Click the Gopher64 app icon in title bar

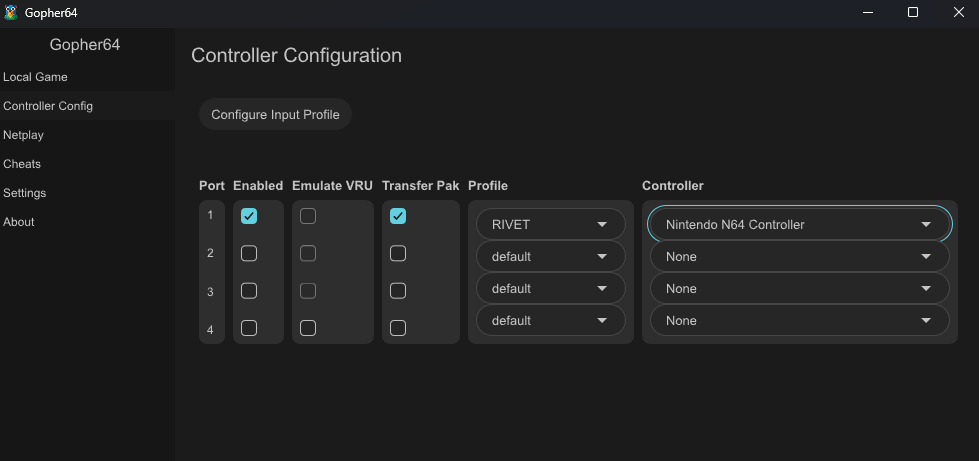click(x=11, y=12)
